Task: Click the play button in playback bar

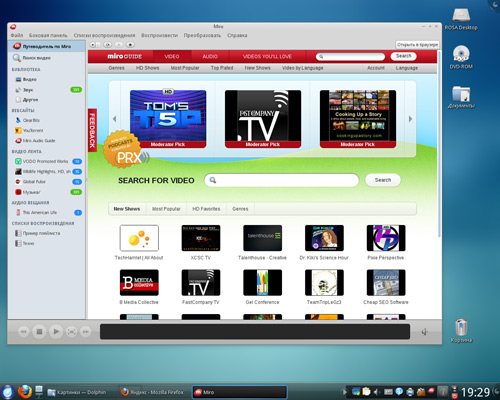Action: 56,331
